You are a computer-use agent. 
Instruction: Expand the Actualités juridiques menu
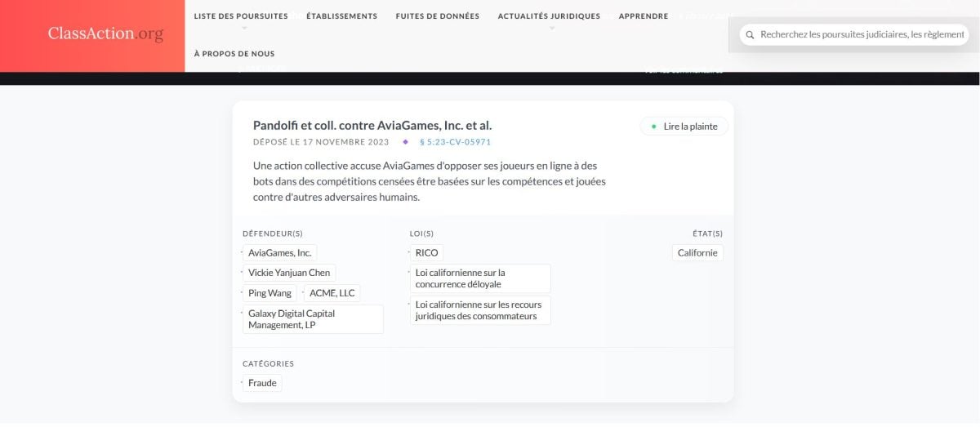[x=549, y=16]
